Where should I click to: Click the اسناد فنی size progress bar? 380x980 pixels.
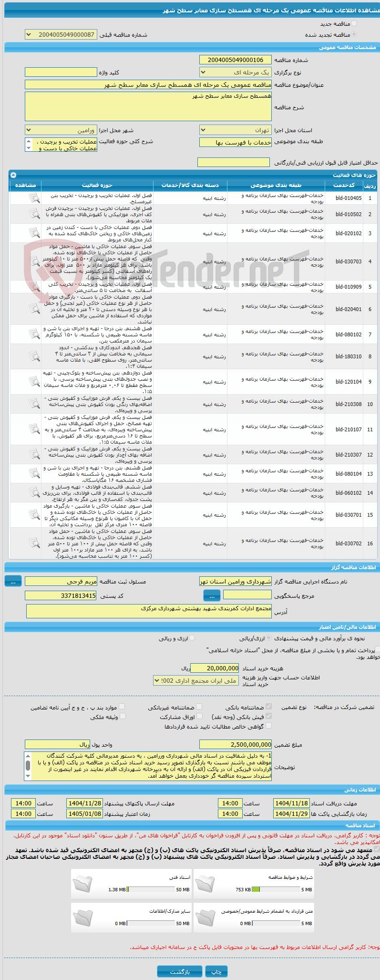point(151,889)
